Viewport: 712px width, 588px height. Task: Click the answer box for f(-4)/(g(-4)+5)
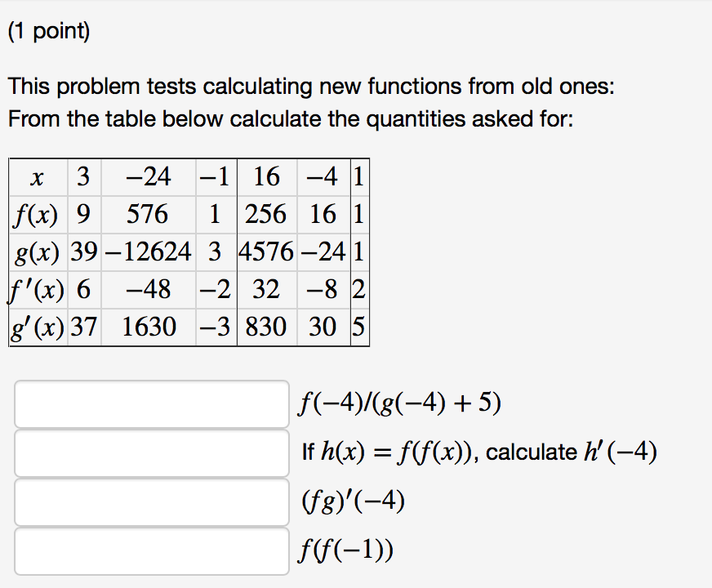click(151, 402)
